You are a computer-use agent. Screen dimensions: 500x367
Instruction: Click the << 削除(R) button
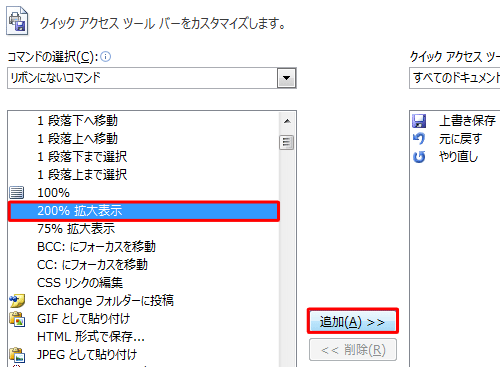pos(353,350)
